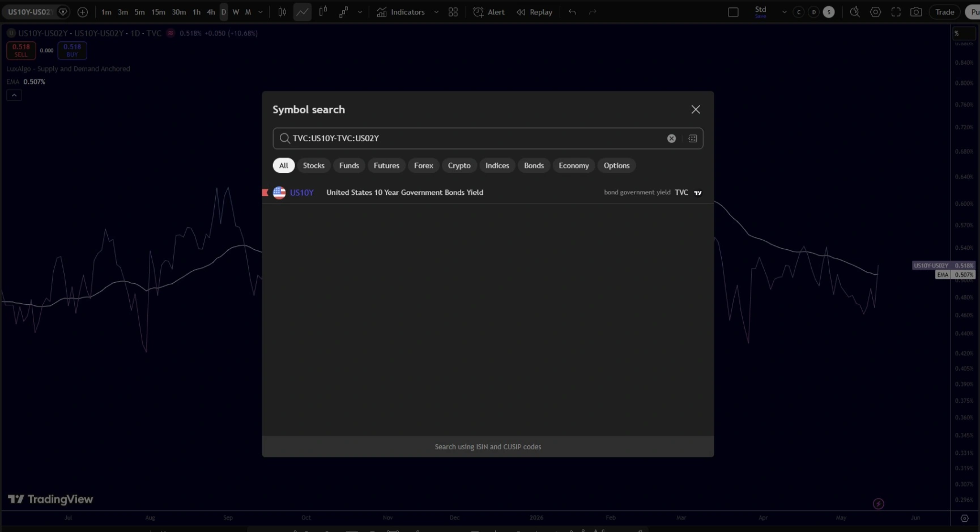Click the magnifier icon in the search box

point(284,138)
